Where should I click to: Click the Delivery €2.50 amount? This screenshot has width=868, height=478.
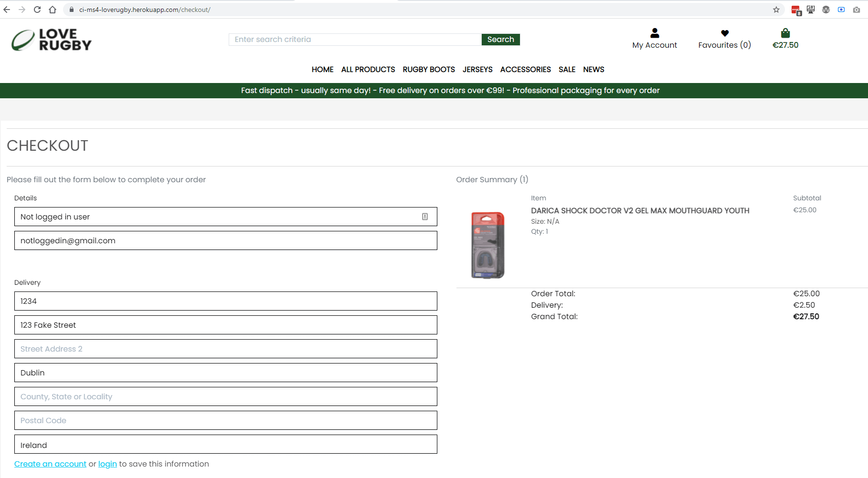coord(804,305)
